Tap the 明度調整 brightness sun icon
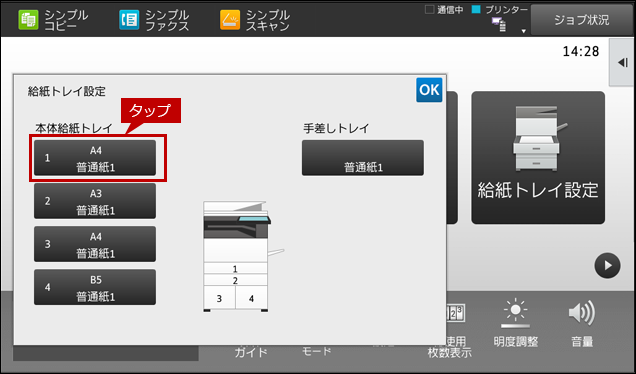Image resolution: width=636 pixels, height=374 pixels. click(x=515, y=313)
